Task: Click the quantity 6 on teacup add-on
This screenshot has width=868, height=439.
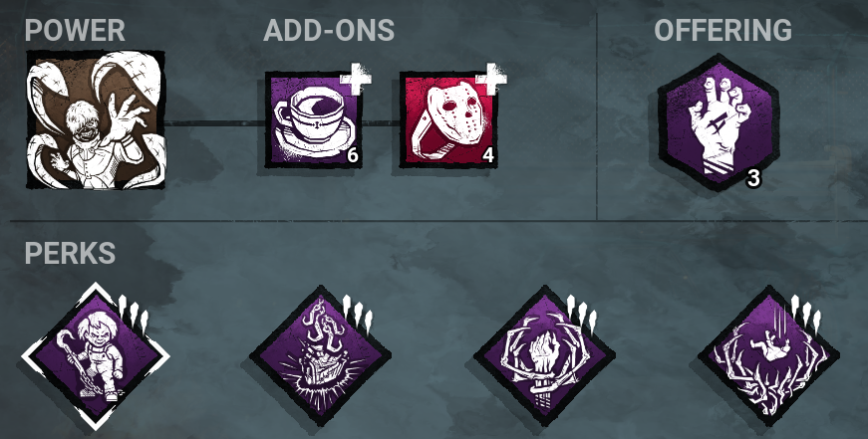Action: point(353,156)
